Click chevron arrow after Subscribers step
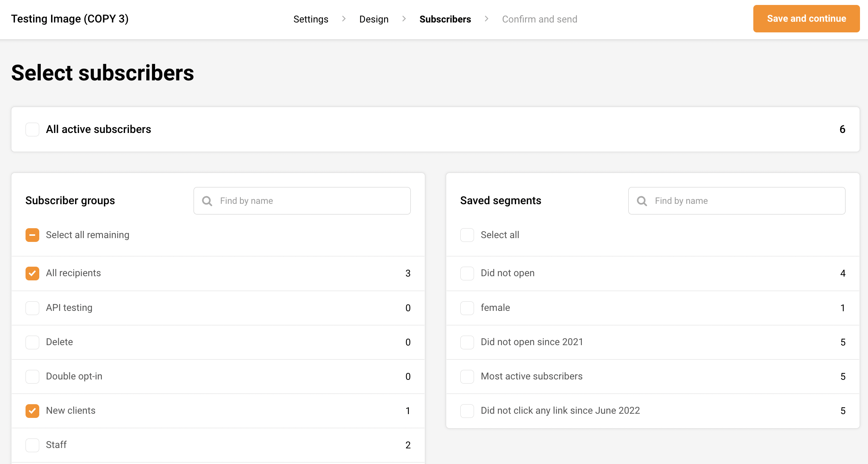 click(486, 19)
